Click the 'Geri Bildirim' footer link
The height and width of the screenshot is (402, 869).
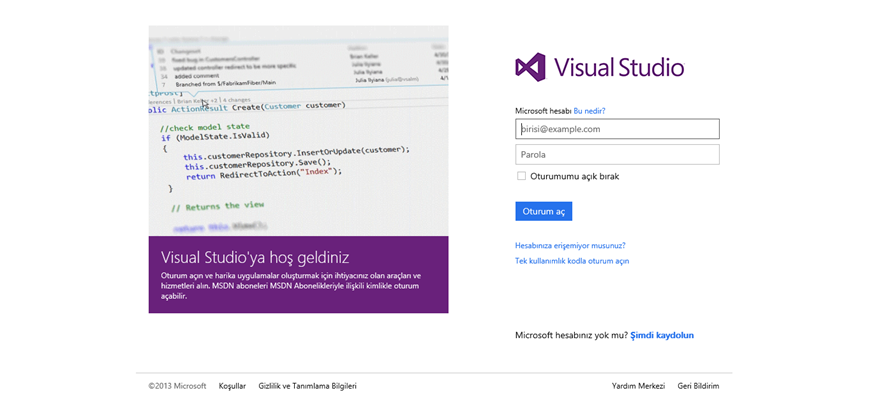pos(698,386)
